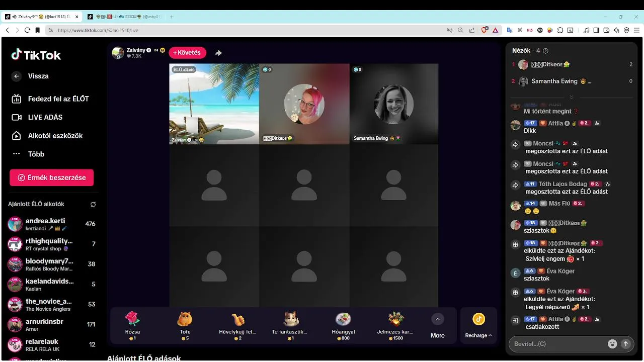Image resolution: width=644 pixels, height=362 pixels.
Task: Expand More gifts
Action: [x=438, y=325]
